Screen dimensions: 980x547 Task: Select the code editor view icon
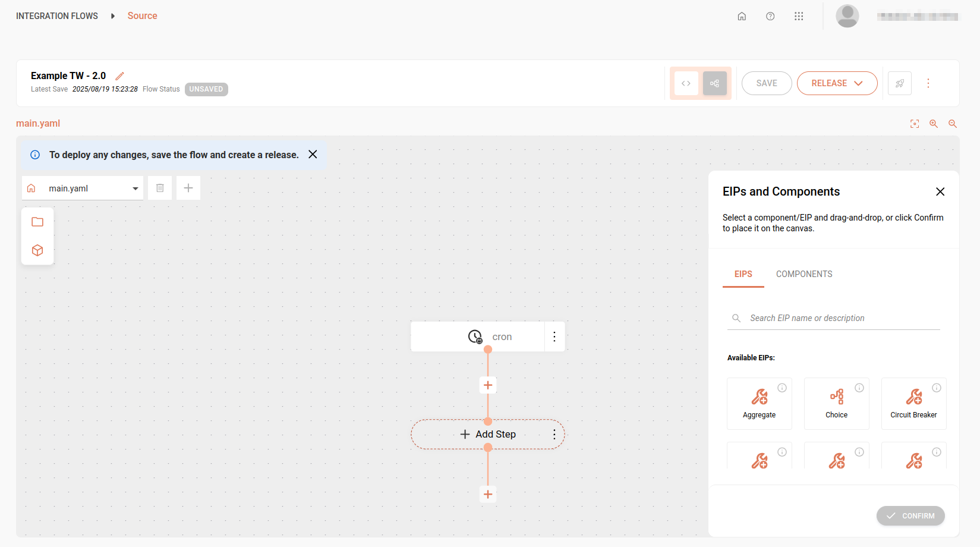(x=686, y=83)
